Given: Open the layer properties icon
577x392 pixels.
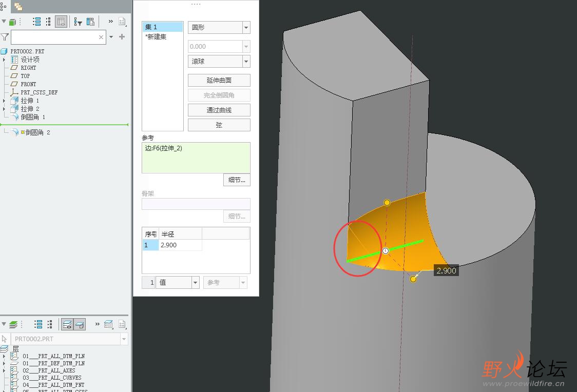Looking at the screenshot, I should pos(108,324).
